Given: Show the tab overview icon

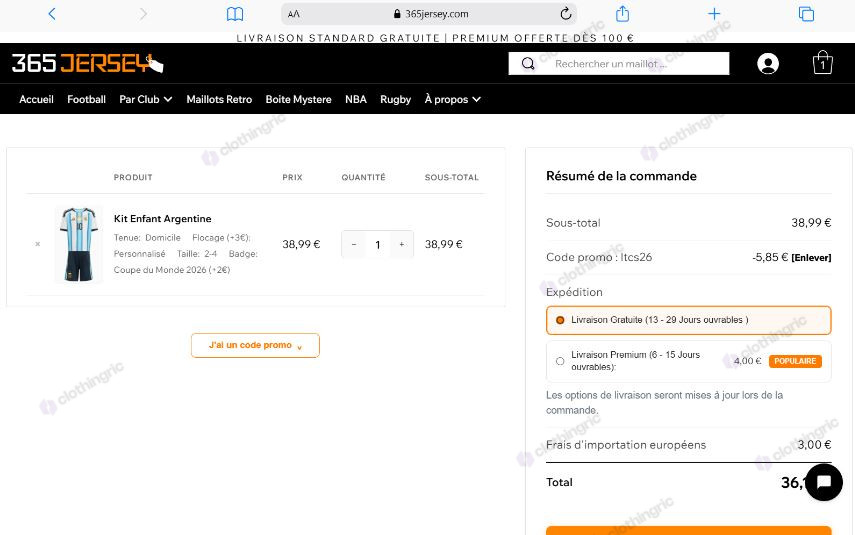Looking at the screenshot, I should pyautogui.click(x=806, y=14).
